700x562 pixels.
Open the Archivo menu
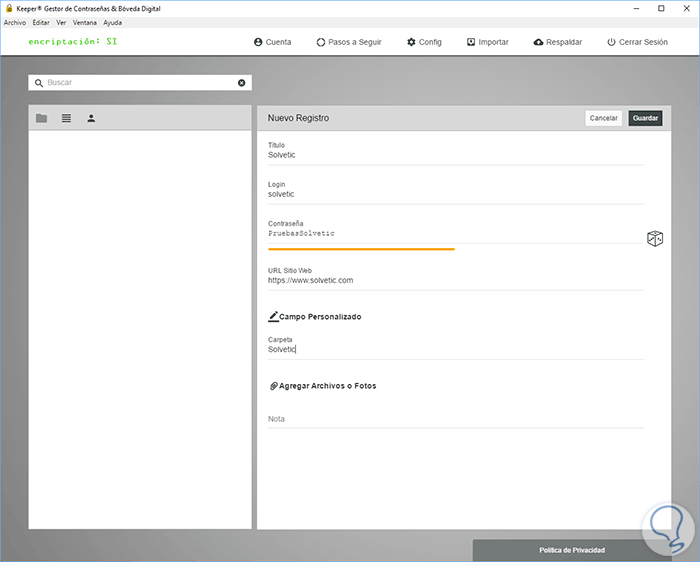[x=15, y=22]
